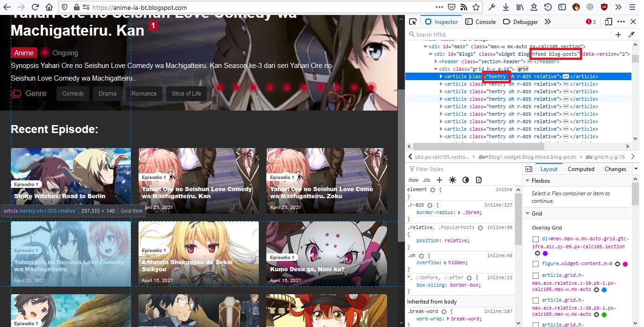Expand the highlighted article.hentry node
This screenshot has height=327, width=644.
(441, 76)
